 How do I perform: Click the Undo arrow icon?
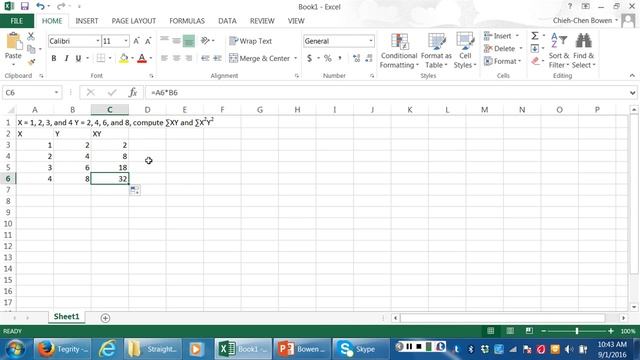point(40,6)
